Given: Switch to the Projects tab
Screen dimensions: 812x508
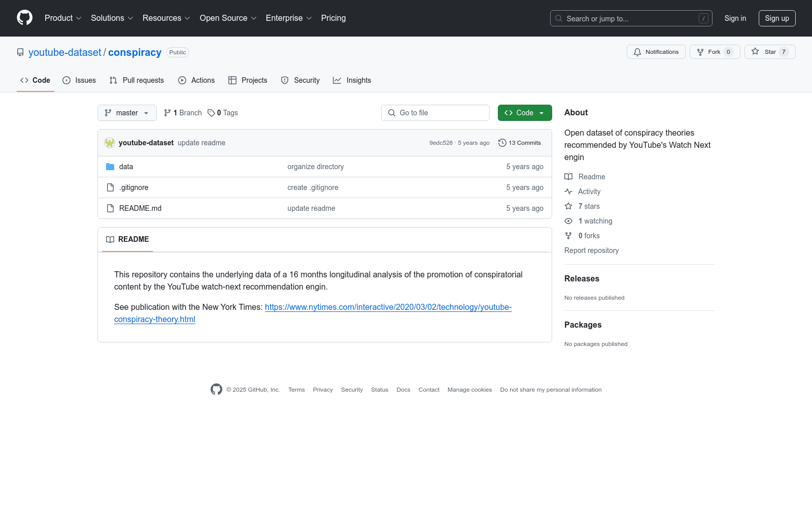Looking at the screenshot, I should [248, 80].
